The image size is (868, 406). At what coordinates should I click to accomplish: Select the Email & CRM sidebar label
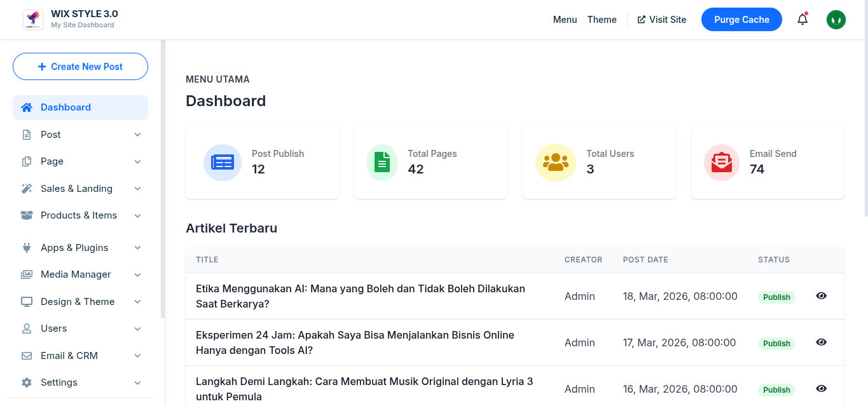69,356
